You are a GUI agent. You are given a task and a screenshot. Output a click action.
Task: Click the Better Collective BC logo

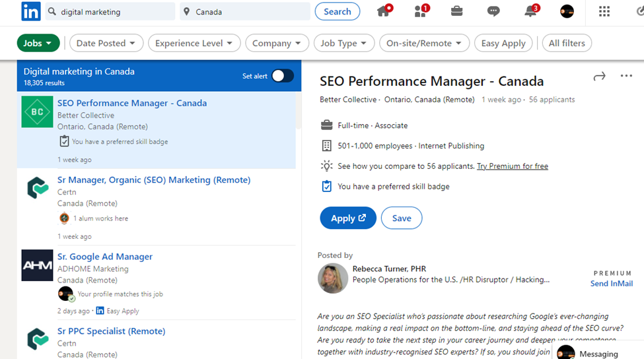click(38, 112)
